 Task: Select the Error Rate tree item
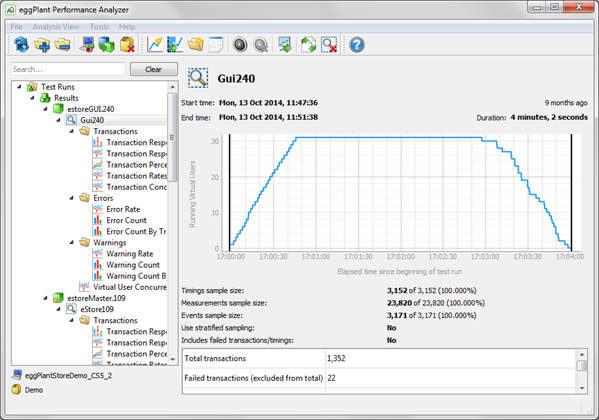123,209
